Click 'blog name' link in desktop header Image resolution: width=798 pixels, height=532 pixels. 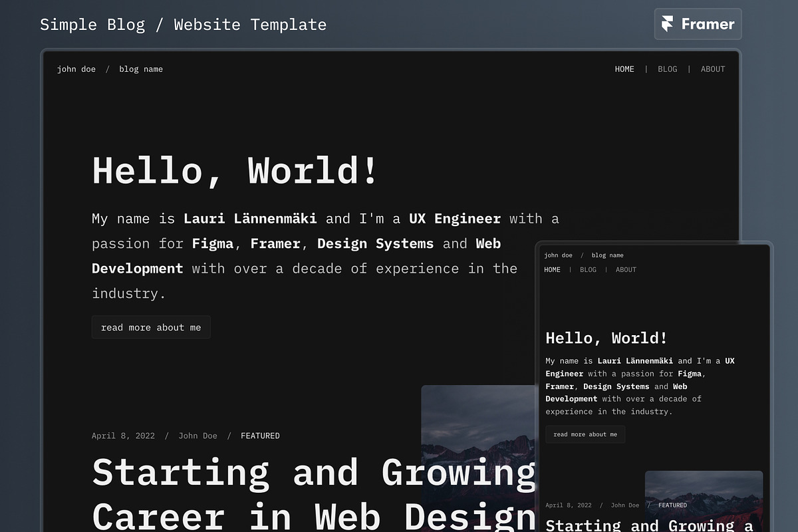141,69
